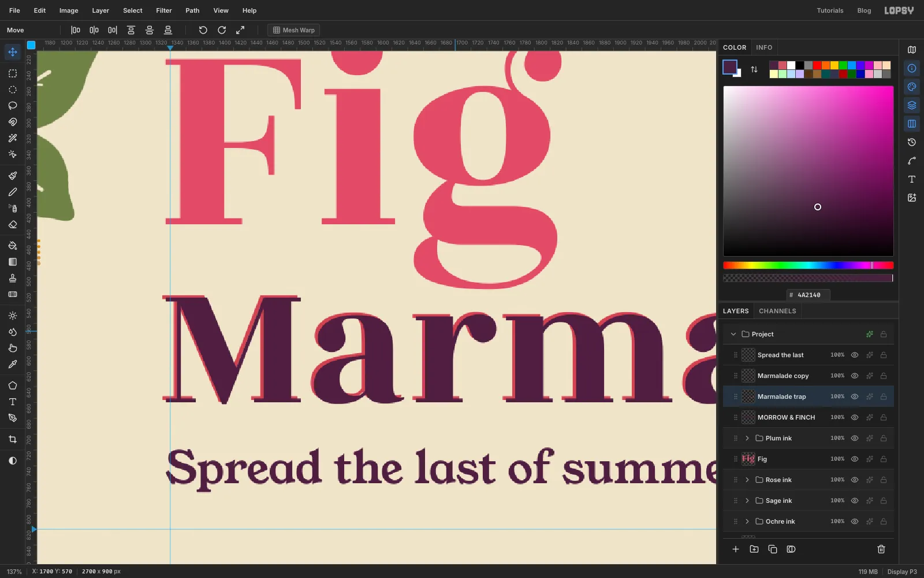The image size is (924, 578).
Task: Hide the Spread the last layer
Action: pos(855,355)
